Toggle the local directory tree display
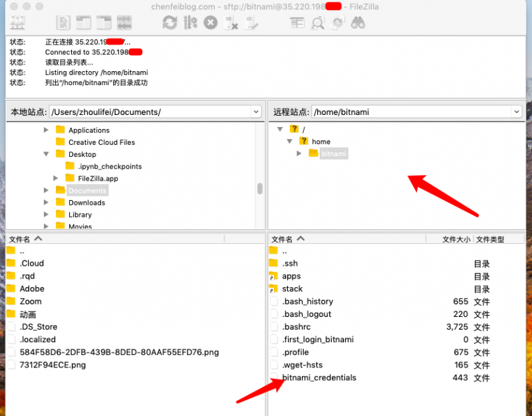 (84, 23)
